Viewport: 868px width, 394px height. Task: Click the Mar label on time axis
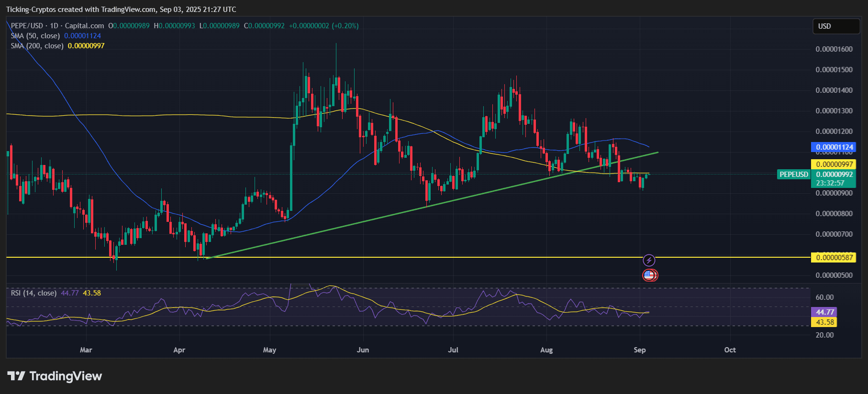(x=86, y=350)
